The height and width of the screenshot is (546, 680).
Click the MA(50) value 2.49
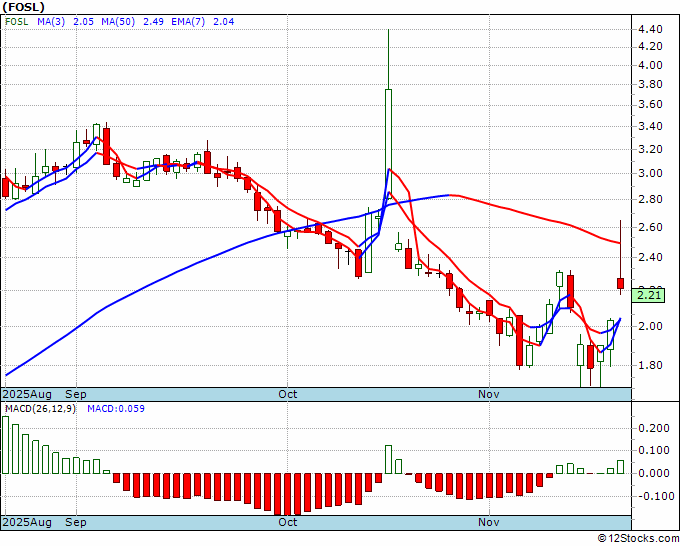point(154,21)
